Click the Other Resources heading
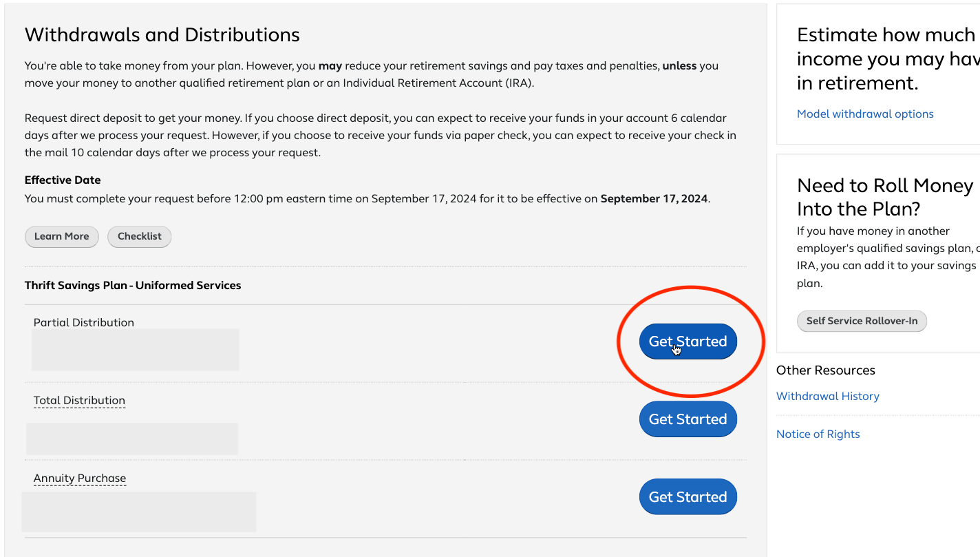980x557 pixels. coord(826,370)
